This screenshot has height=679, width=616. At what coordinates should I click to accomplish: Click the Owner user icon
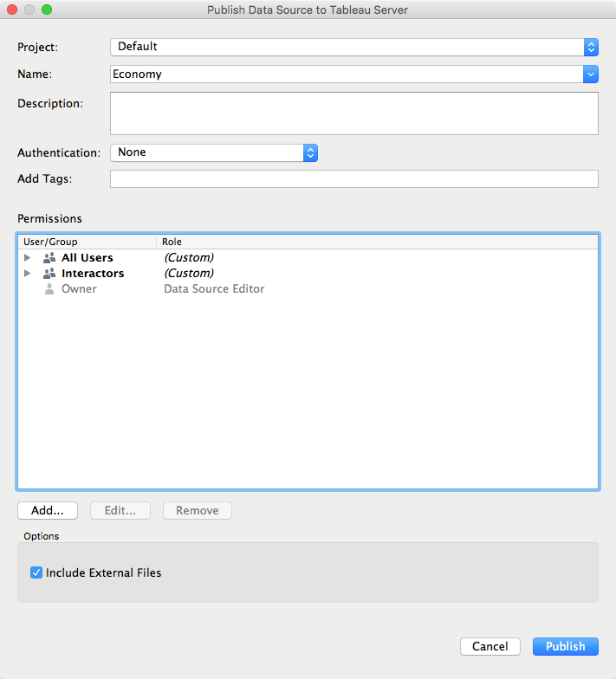pyautogui.click(x=49, y=289)
